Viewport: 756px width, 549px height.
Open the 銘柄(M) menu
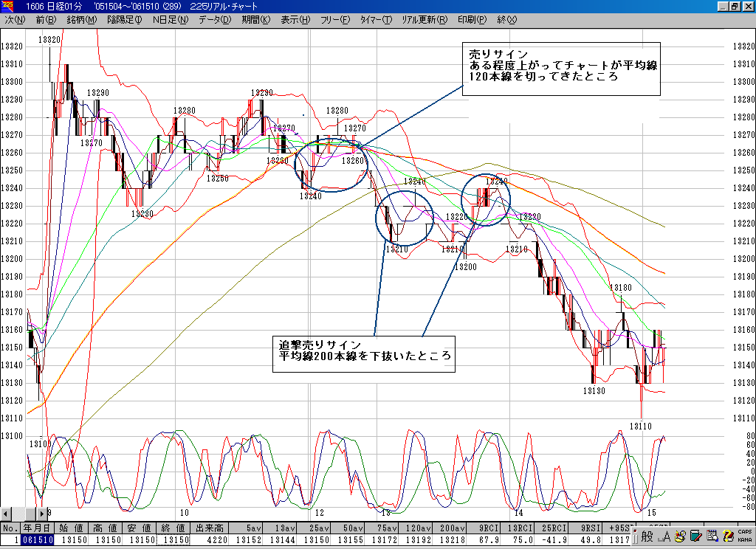click(81, 20)
